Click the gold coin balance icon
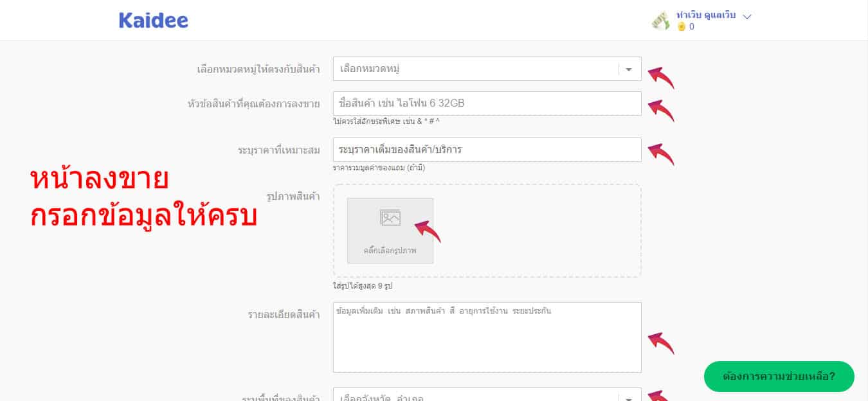This screenshot has height=401, width=868. coord(682,27)
